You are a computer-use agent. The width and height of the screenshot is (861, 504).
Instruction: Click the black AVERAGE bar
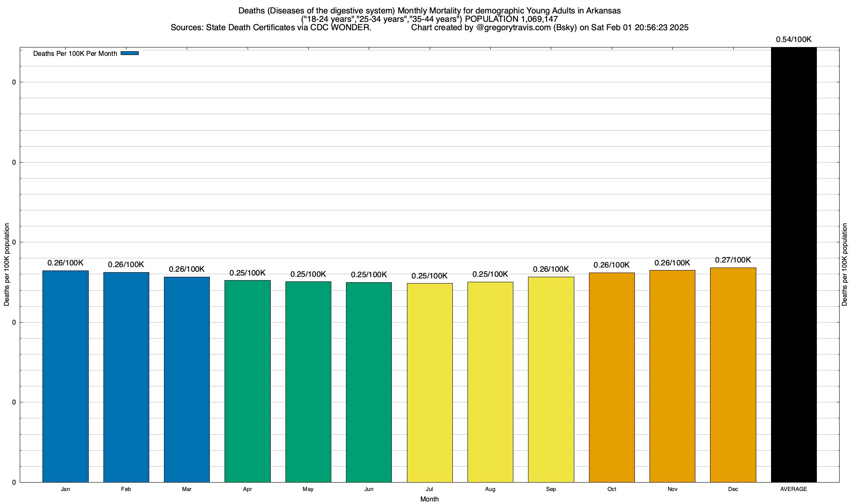click(x=793, y=265)
